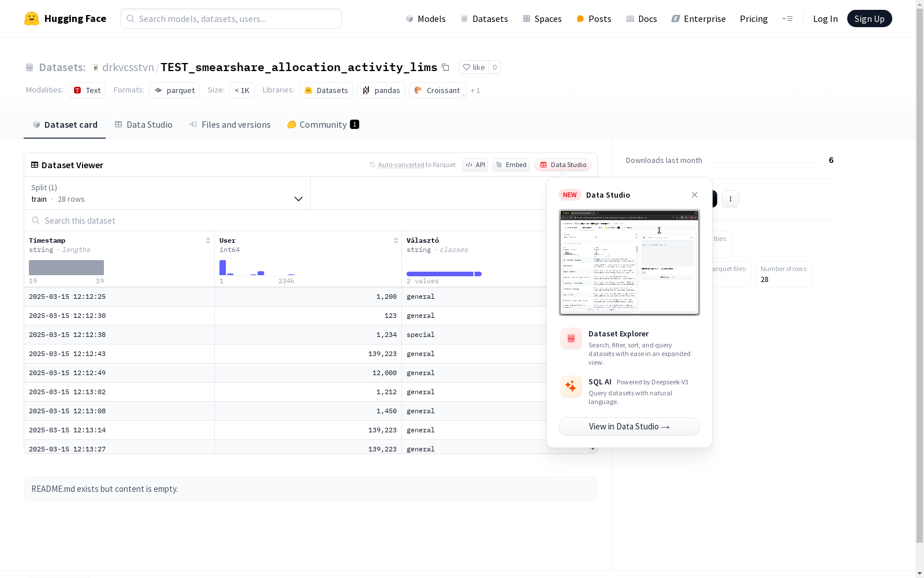
Task: Copy the dataset name with the copy icon
Action: (445, 67)
